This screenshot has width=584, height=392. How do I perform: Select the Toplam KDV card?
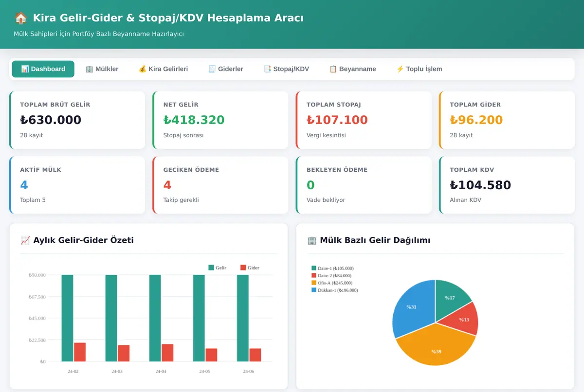[x=507, y=185]
